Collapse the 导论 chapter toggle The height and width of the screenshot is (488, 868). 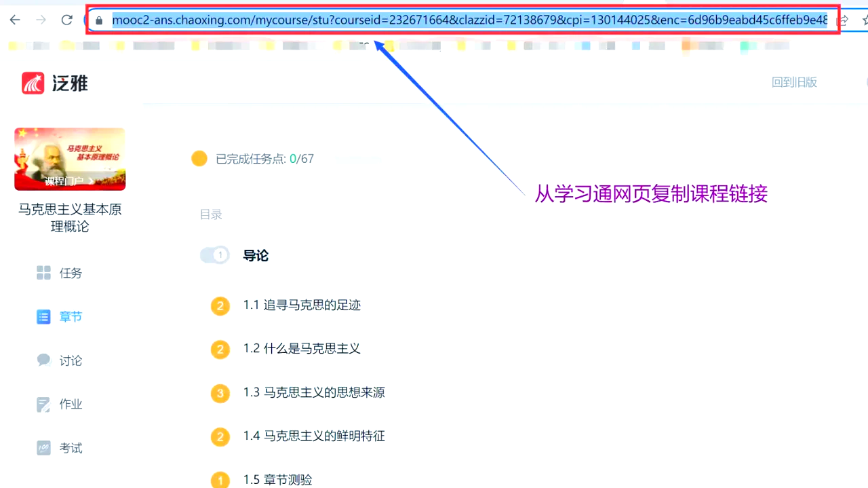pyautogui.click(x=214, y=255)
